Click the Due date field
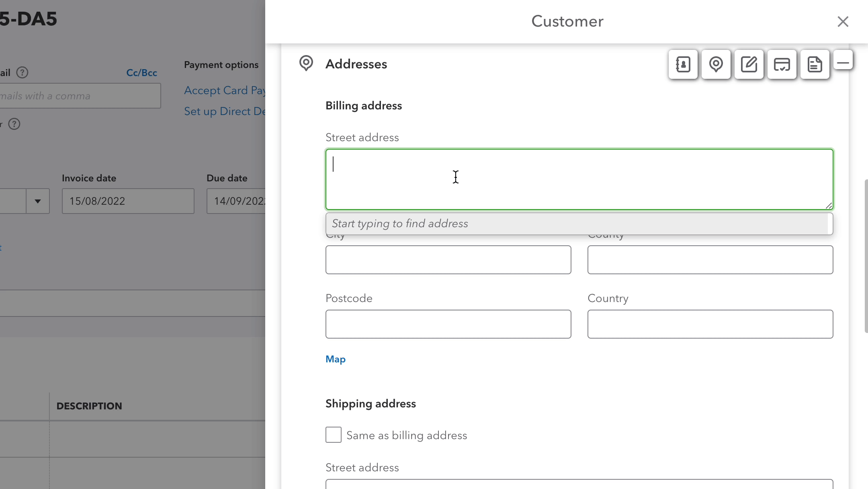Screen dimensions: 868x489 [x=237, y=201]
